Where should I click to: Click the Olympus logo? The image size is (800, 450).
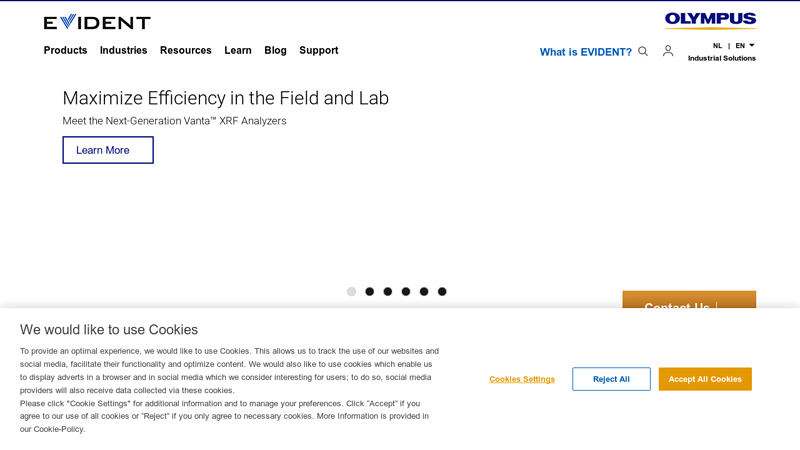(x=710, y=20)
